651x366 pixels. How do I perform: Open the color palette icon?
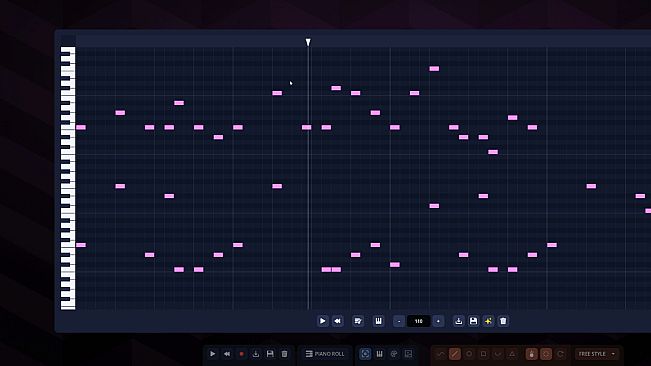click(394, 354)
